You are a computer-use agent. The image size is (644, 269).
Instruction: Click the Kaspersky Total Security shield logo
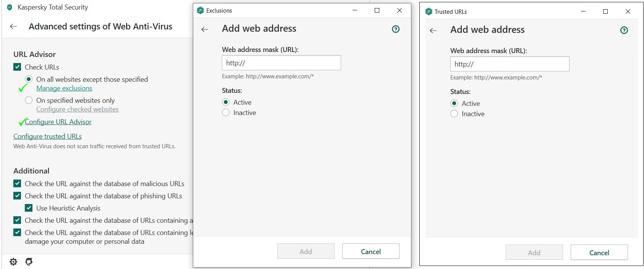10,7
